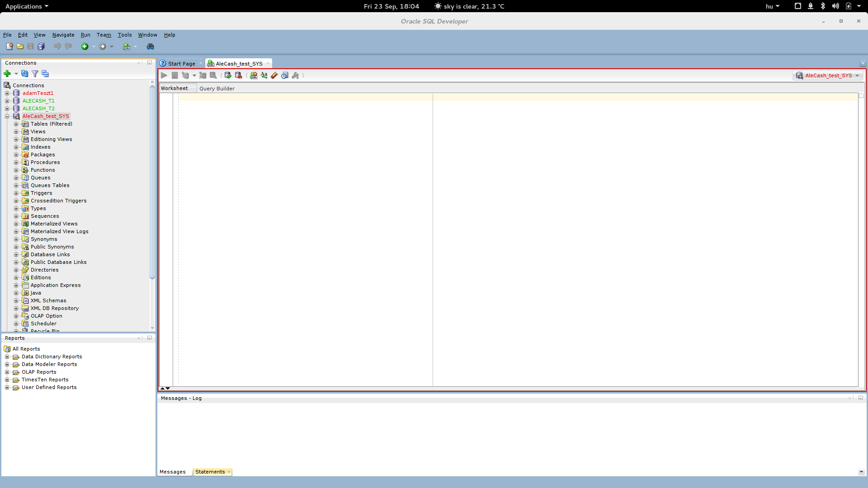The height and width of the screenshot is (488, 868).
Task: Click the date and time in top bar
Action: pyautogui.click(x=392, y=6)
